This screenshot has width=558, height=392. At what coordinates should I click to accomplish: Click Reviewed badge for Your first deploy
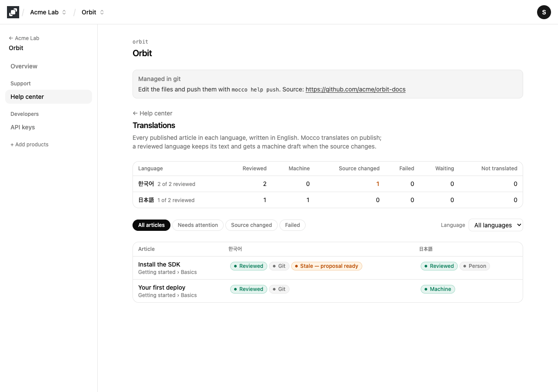(x=248, y=289)
